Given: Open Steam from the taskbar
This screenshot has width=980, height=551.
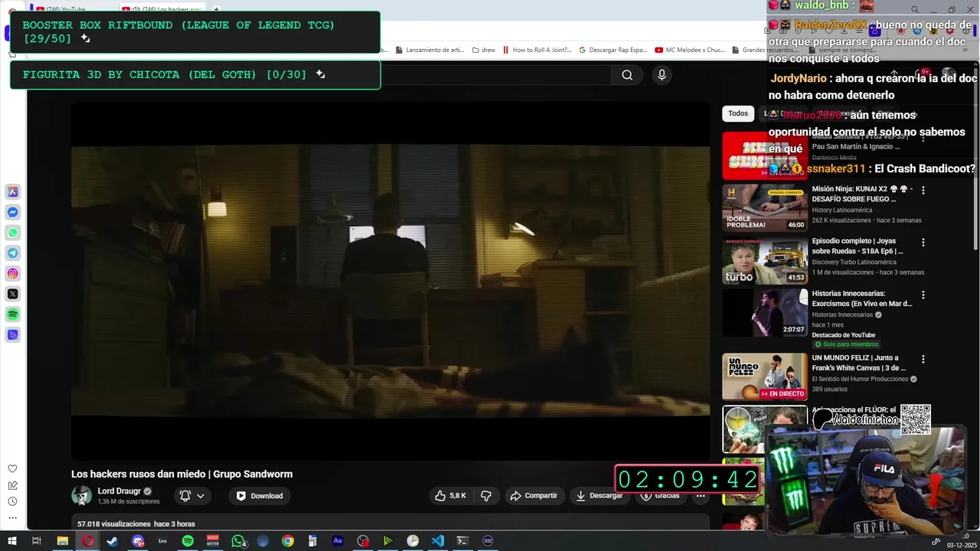Looking at the screenshot, I should click(113, 541).
